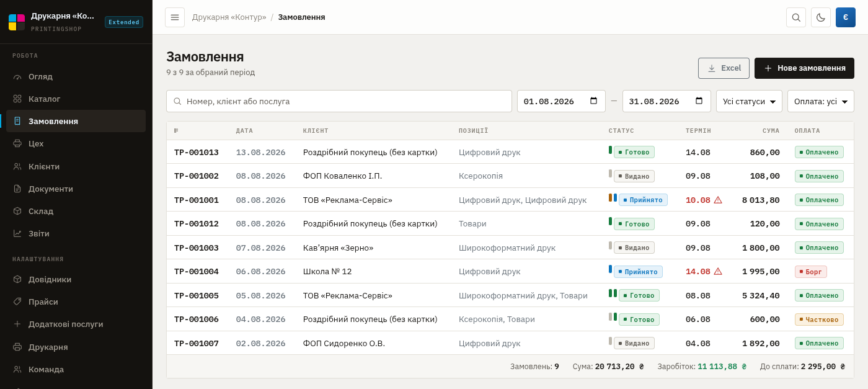The height and width of the screenshot is (389, 868).
Task: Click the Документи file icon
Action: click(17, 189)
